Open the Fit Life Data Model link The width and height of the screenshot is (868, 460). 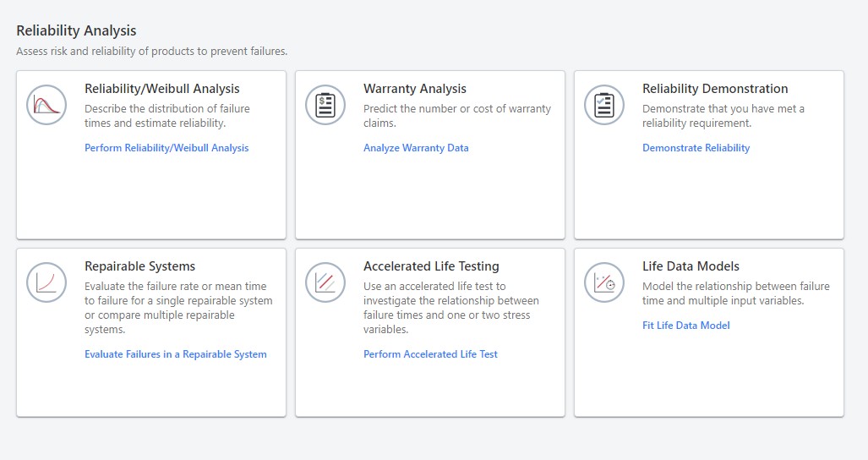point(685,326)
